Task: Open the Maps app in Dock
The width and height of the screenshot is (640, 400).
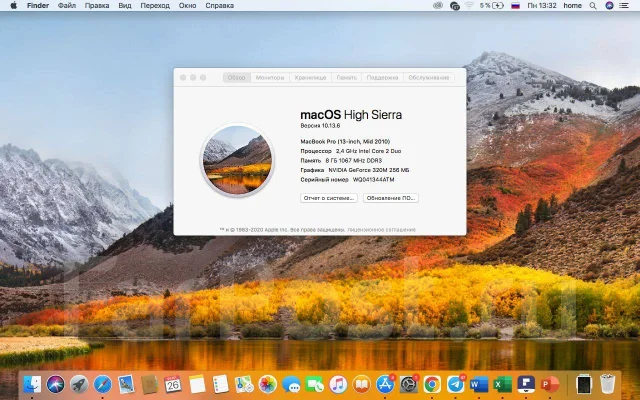Action: [244, 384]
